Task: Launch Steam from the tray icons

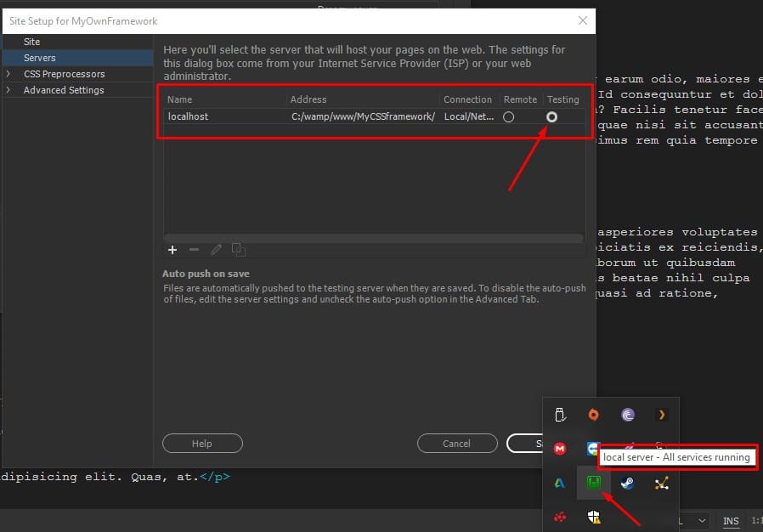Action: 626,484
